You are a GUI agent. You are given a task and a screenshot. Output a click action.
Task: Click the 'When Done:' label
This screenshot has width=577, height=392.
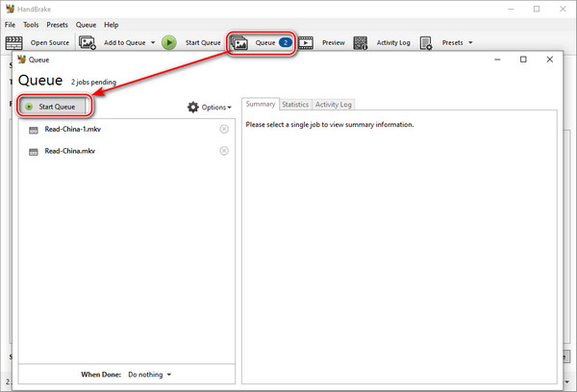click(x=101, y=375)
